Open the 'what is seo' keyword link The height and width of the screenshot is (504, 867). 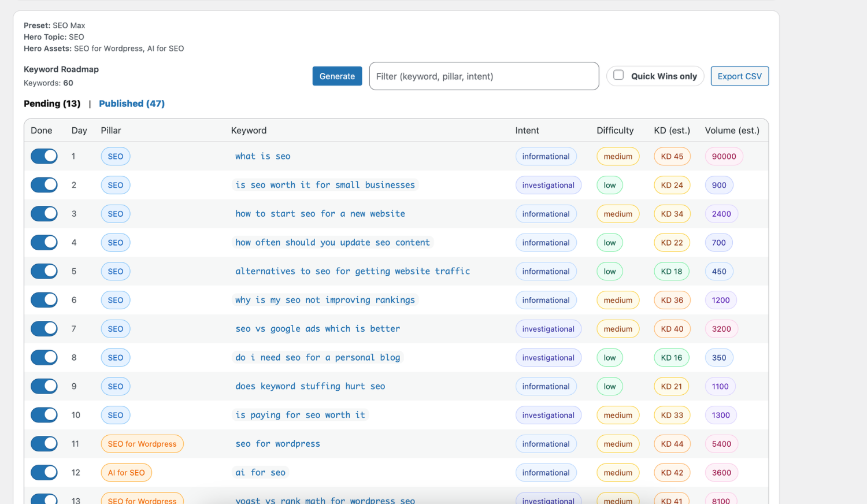(x=263, y=156)
